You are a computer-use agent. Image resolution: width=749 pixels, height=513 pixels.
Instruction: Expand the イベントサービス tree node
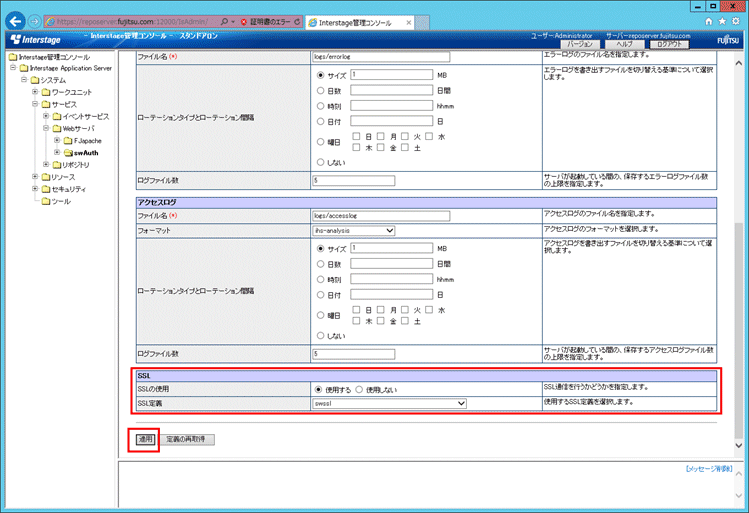pyautogui.click(x=46, y=116)
